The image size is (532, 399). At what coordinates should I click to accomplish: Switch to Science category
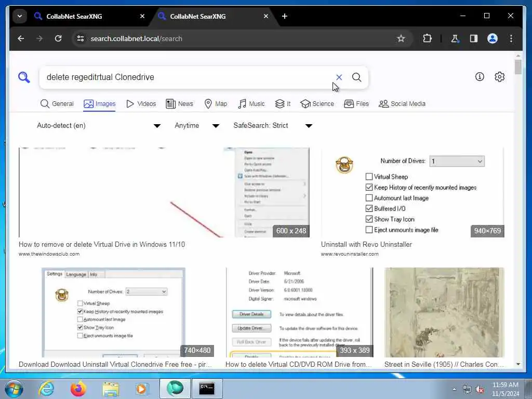click(317, 104)
